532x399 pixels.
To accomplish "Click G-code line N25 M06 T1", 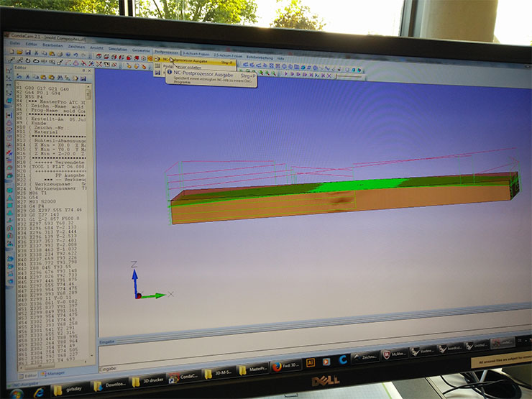I will 33,193.
